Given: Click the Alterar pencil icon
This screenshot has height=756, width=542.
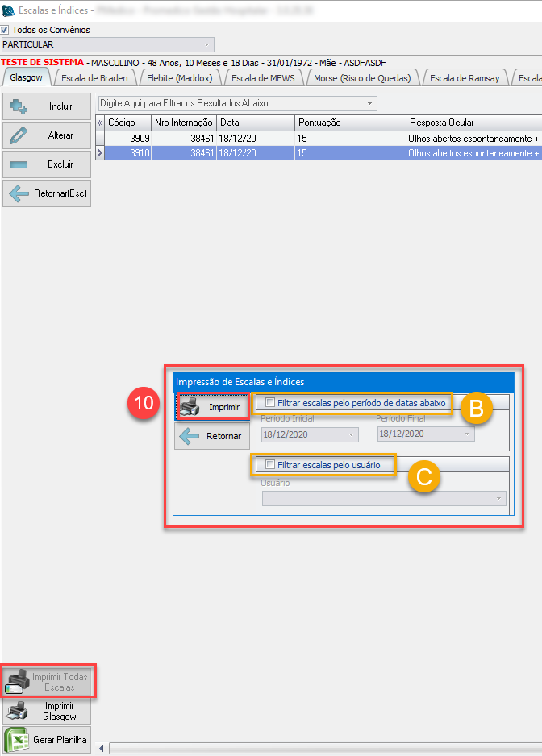Looking at the screenshot, I should [x=19, y=135].
